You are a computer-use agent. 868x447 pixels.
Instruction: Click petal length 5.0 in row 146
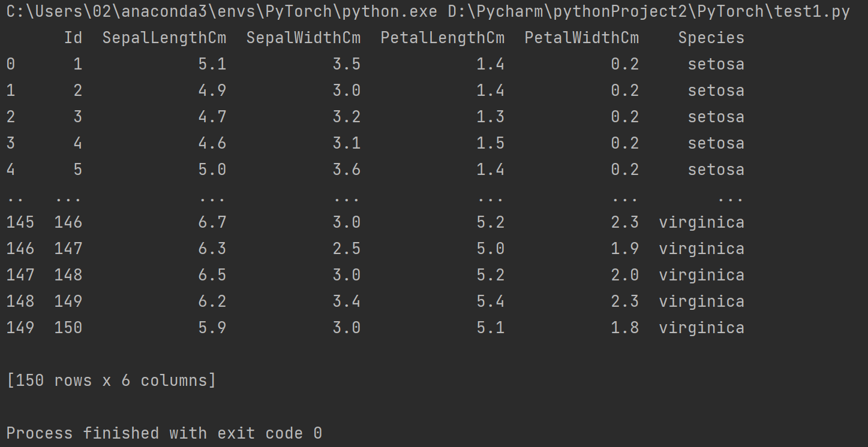click(x=491, y=249)
